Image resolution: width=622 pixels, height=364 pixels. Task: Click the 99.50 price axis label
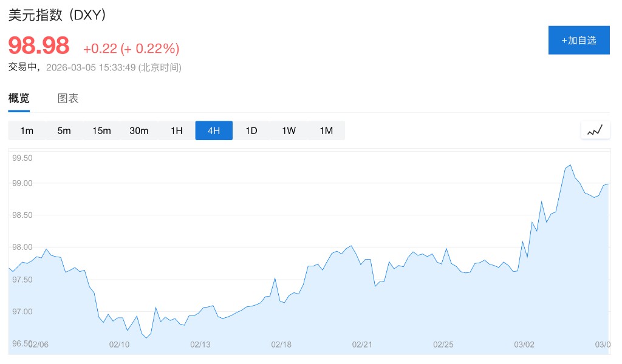pyautogui.click(x=22, y=158)
